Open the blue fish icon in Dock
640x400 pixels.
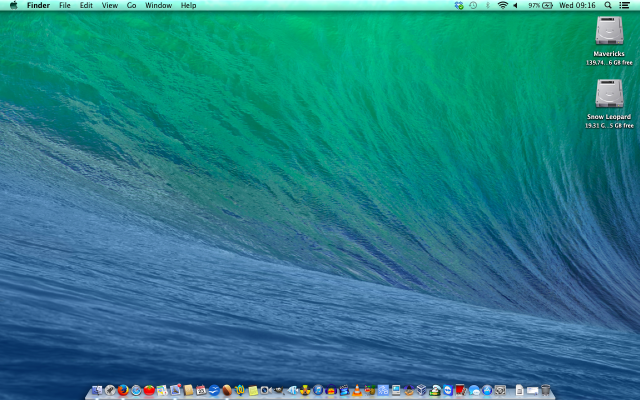click(x=293, y=390)
